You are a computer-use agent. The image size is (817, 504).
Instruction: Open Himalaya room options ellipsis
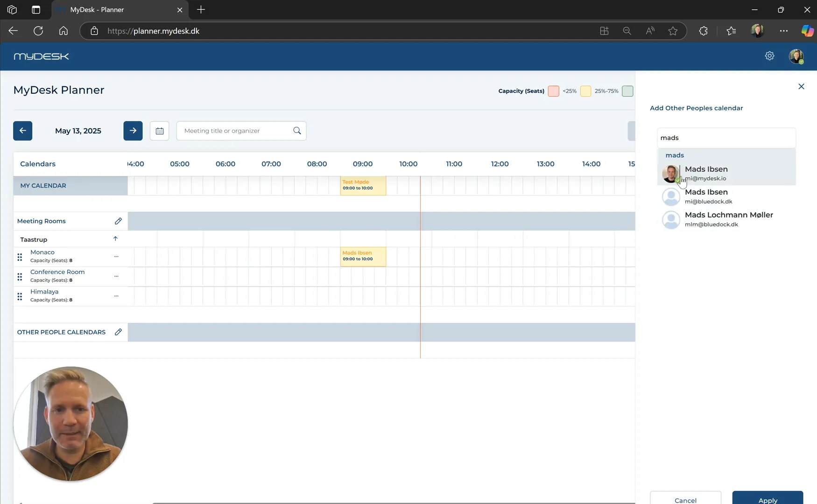[116, 295]
